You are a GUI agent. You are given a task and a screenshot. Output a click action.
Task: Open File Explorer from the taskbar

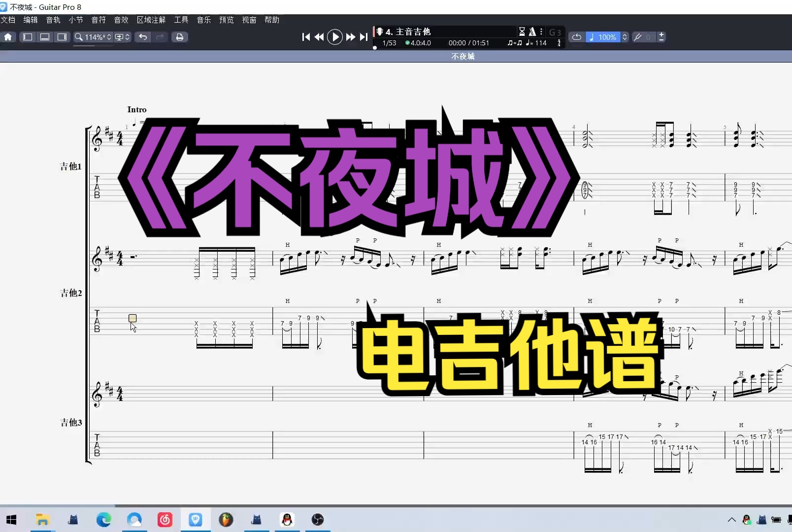pyautogui.click(x=42, y=520)
